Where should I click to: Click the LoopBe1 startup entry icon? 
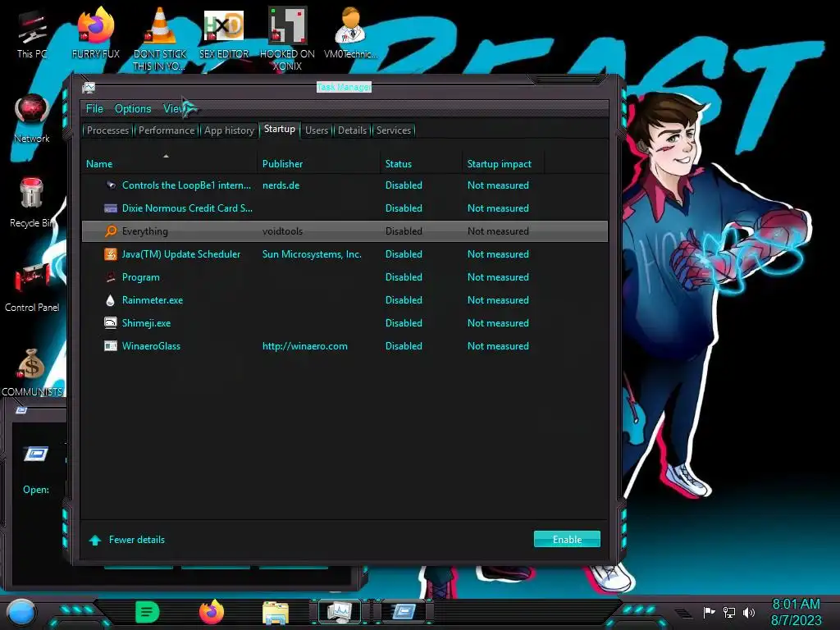[111, 185]
